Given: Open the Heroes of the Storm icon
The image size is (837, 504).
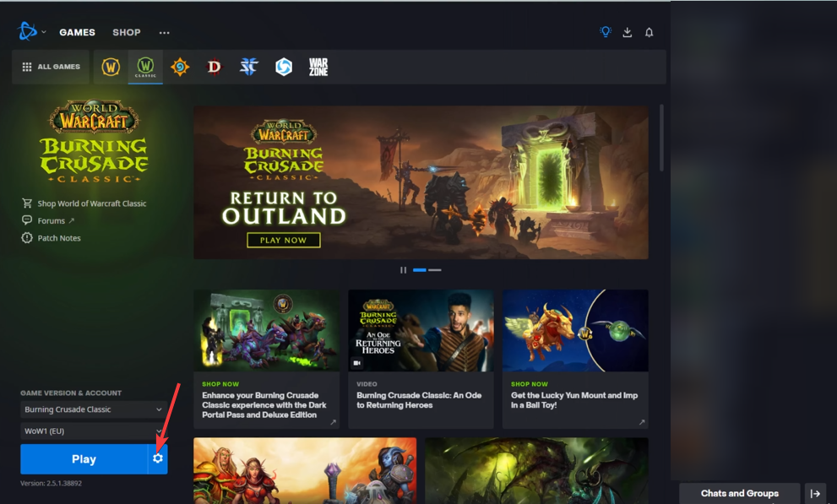Looking at the screenshot, I should (284, 68).
